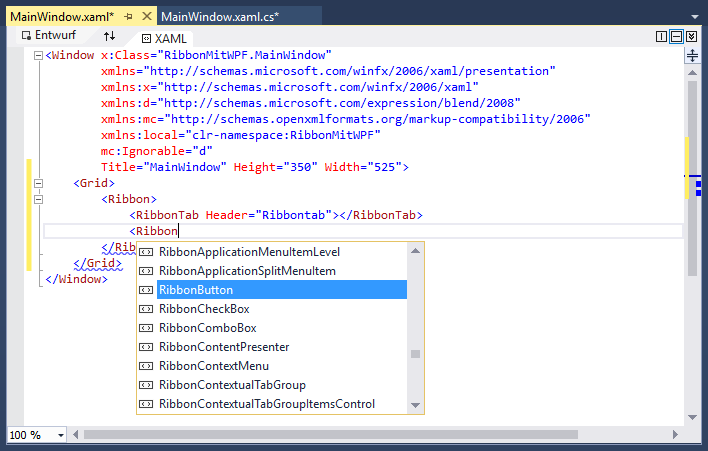Switch to the XAML view tab

[164, 38]
